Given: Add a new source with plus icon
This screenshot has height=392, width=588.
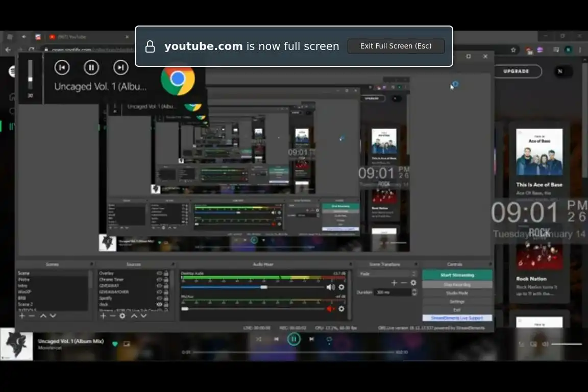Looking at the screenshot, I should pos(103,316).
